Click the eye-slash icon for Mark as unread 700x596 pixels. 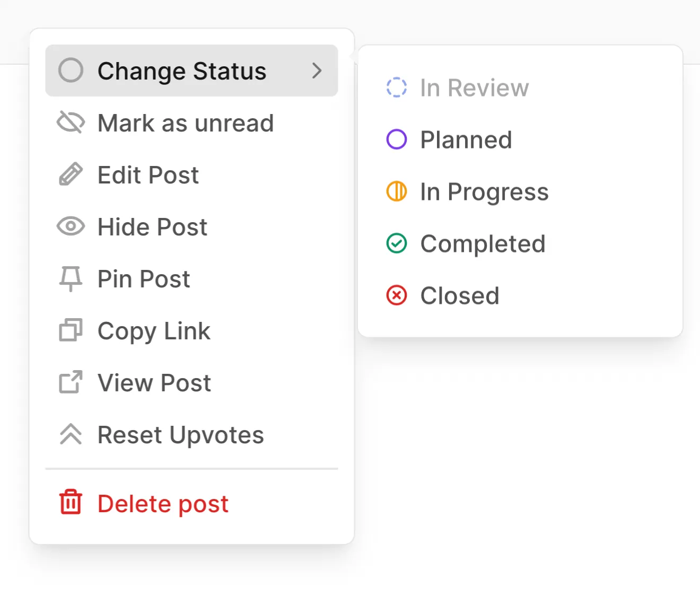69,122
